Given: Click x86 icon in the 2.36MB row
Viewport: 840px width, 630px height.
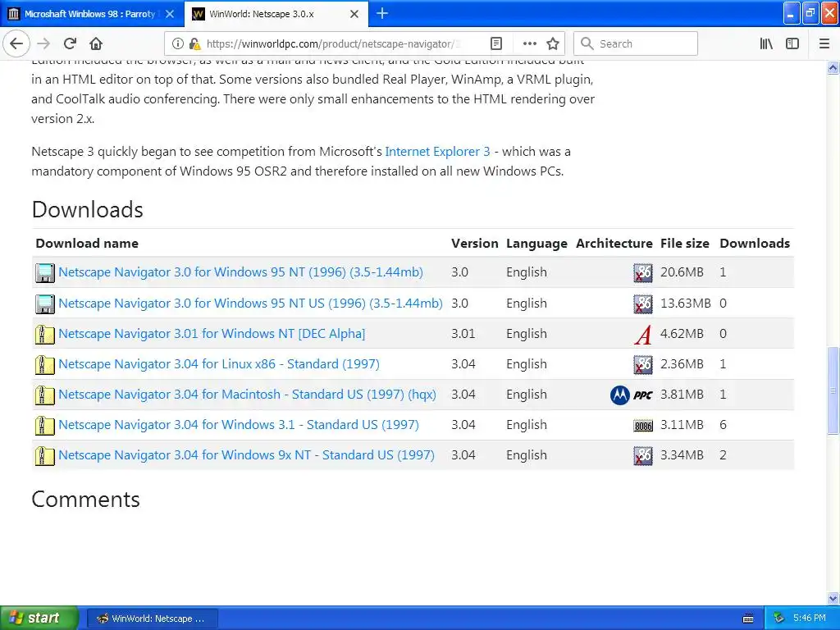Looking at the screenshot, I should [x=643, y=365].
